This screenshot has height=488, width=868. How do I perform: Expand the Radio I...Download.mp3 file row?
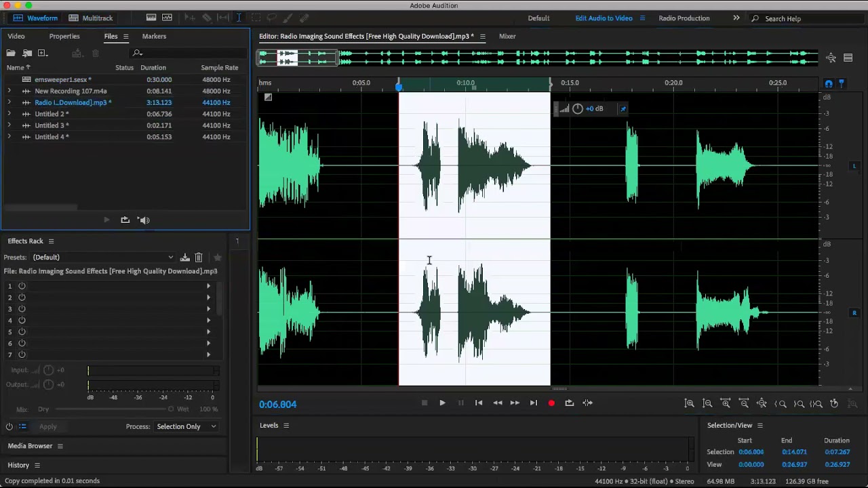(9, 102)
